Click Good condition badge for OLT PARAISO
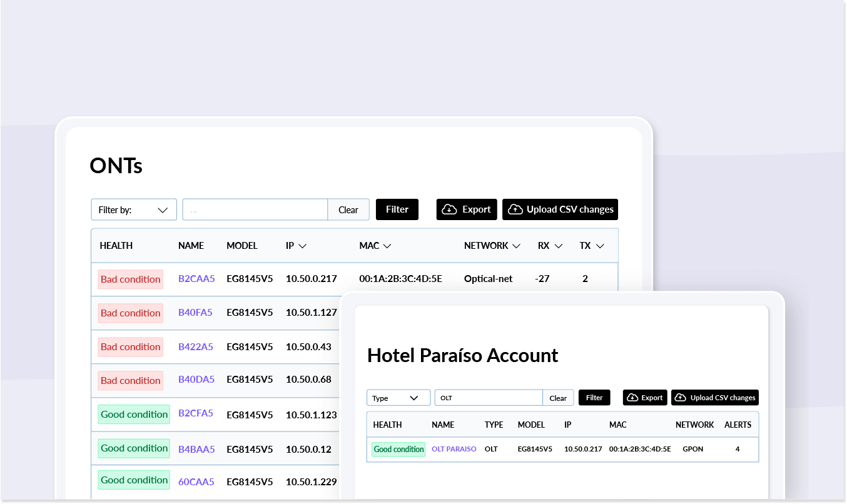847x504 pixels. (398, 449)
